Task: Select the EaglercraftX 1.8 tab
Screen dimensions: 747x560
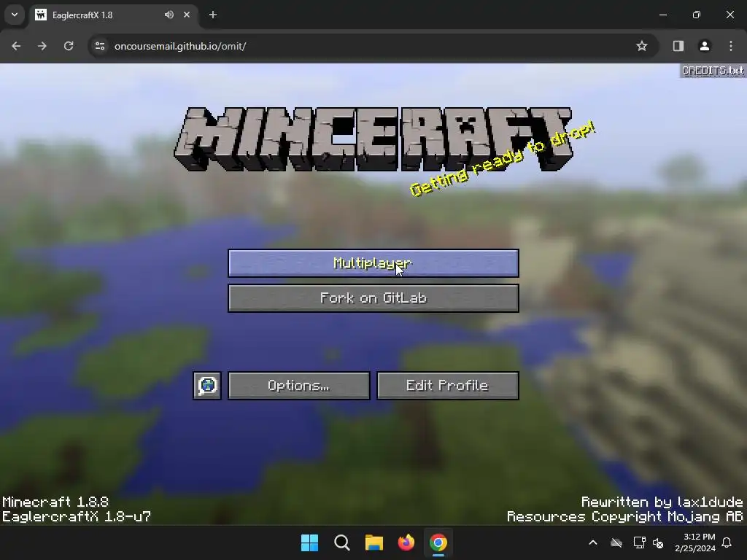Action: click(x=115, y=15)
